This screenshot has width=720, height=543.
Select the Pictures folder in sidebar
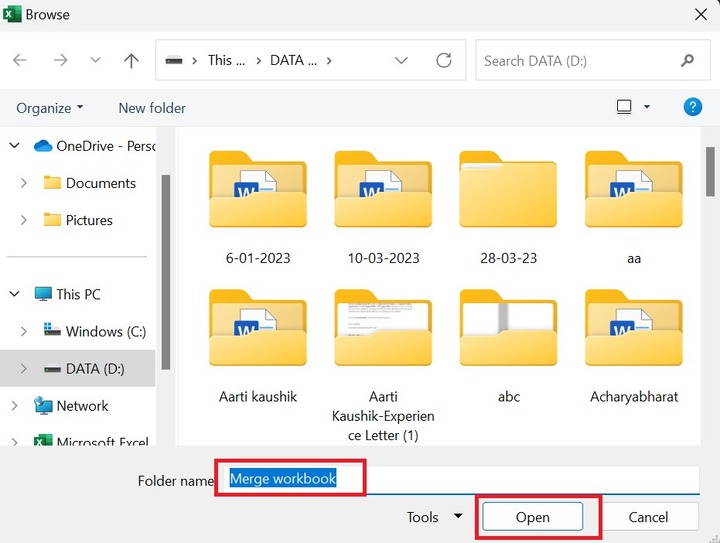(x=78, y=220)
